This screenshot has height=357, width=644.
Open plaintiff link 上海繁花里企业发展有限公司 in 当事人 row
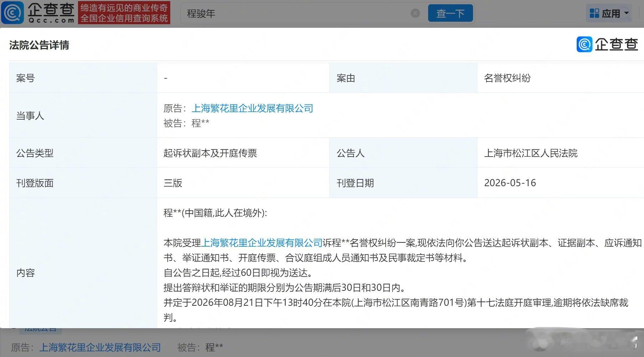252,108
